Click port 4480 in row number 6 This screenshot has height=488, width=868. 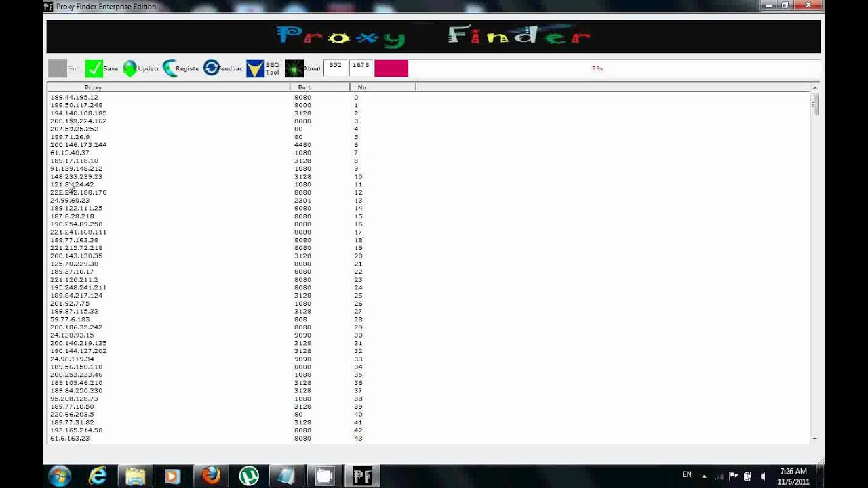302,145
